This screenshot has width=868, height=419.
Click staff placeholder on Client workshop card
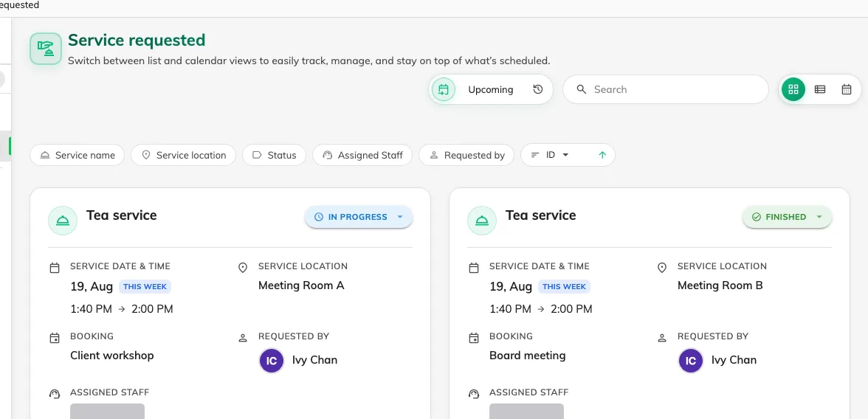[x=108, y=411]
